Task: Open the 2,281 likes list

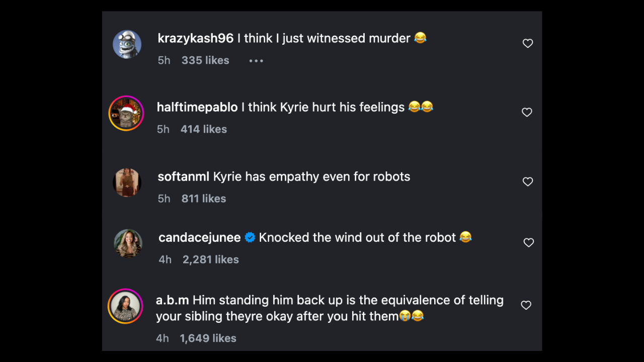Action: click(210, 259)
